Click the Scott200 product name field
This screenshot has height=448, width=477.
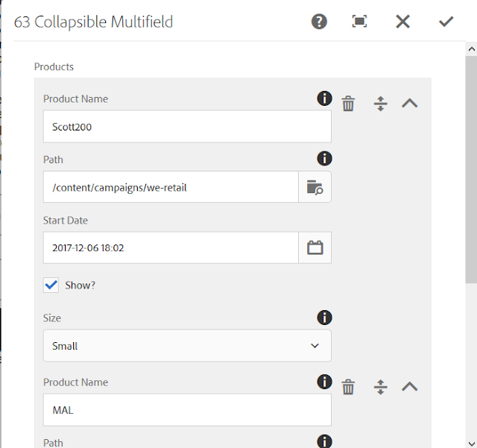point(187,126)
